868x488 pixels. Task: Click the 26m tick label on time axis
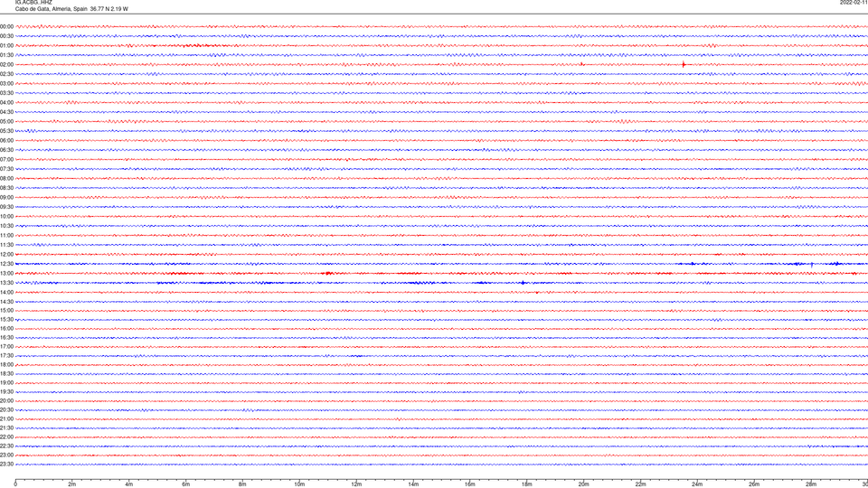tap(754, 484)
